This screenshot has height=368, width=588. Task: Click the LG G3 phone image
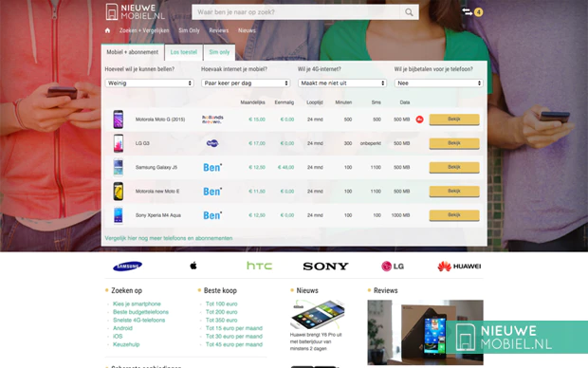(119, 143)
